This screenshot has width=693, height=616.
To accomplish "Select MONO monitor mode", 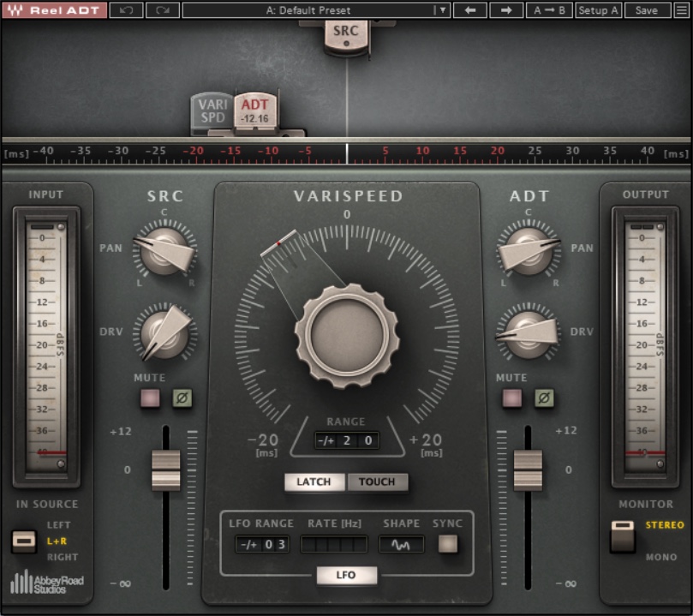I will point(661,557).
